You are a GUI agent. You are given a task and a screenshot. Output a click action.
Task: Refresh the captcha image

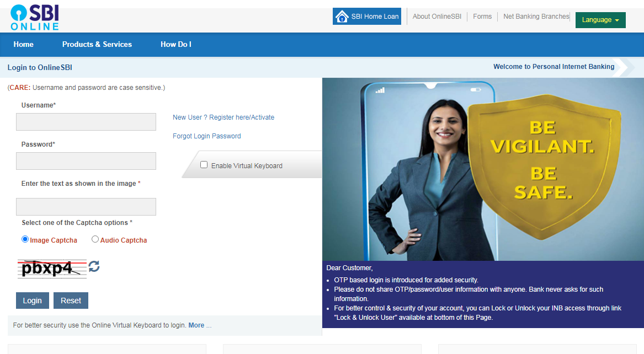[x=94, y=267]
